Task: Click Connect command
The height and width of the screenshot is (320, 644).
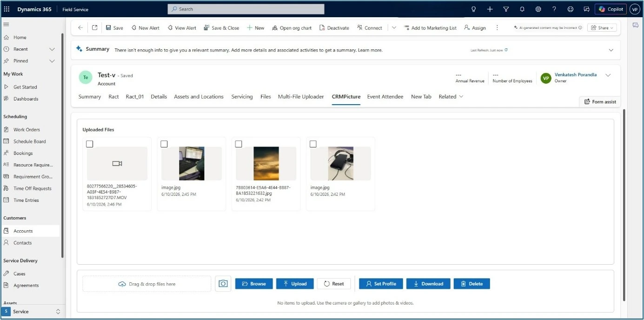Action: [x=370, y=28]
